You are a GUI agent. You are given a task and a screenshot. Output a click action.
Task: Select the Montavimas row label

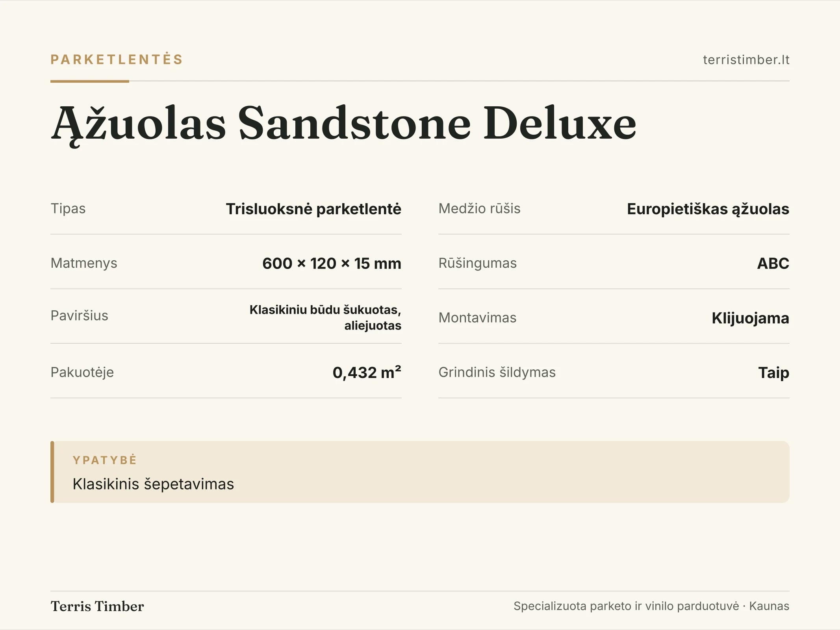477,318
